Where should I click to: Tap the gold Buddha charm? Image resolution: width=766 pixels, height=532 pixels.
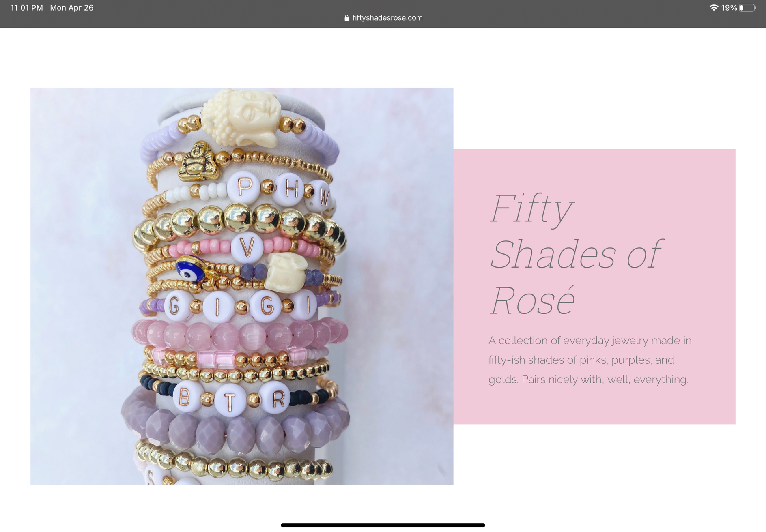(199, 162)
